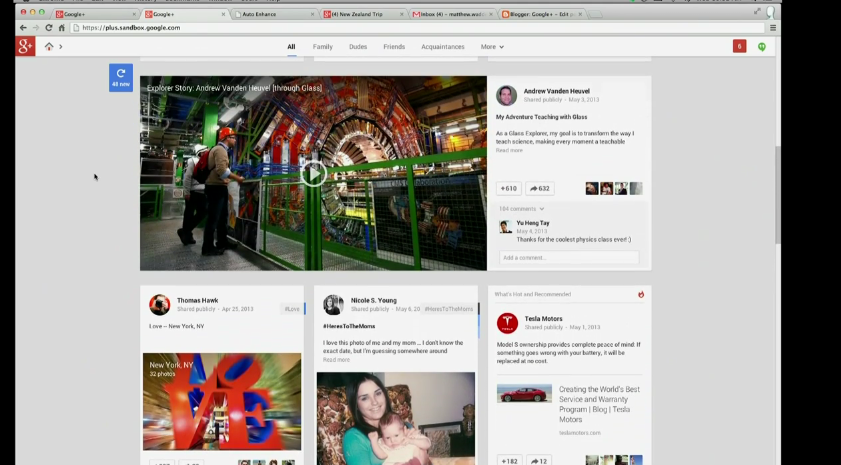Click Read more under Teaching with Glass
This screenshot has width=841, height=465.
point(509,150)
